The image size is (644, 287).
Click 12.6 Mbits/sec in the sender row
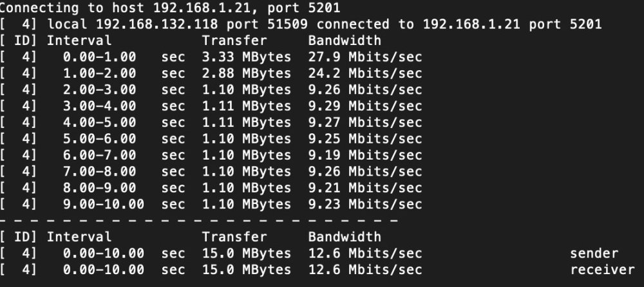point(365,254)
